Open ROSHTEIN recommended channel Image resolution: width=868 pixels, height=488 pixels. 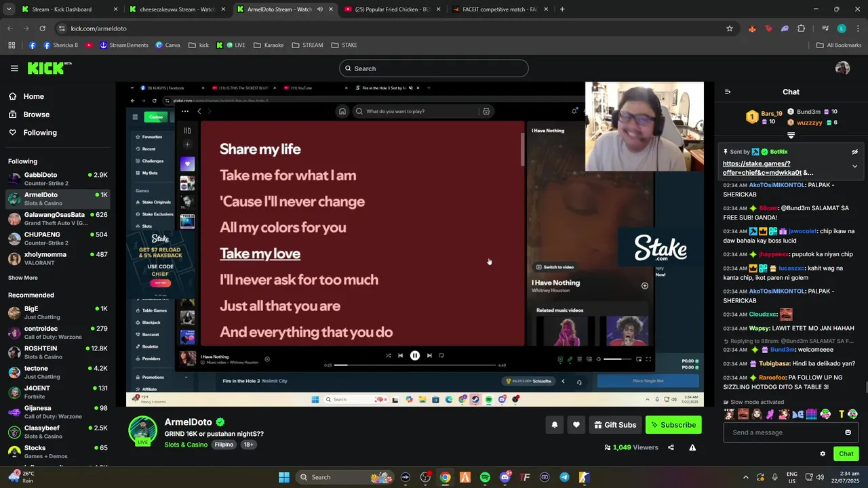(58, 352)
